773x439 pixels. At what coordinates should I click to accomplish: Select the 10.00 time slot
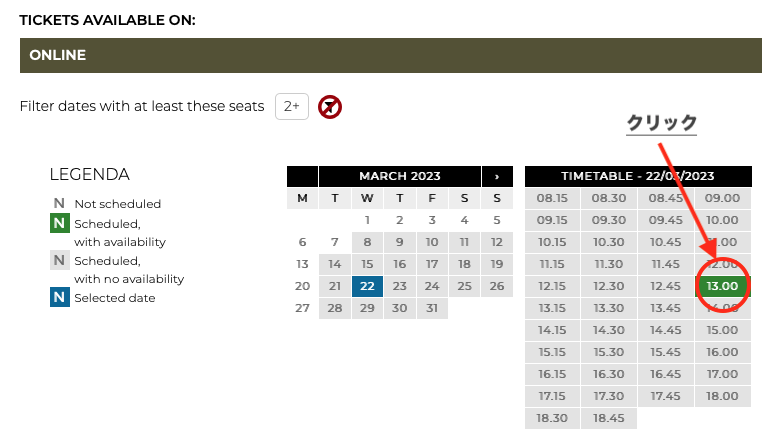(722, 220)
